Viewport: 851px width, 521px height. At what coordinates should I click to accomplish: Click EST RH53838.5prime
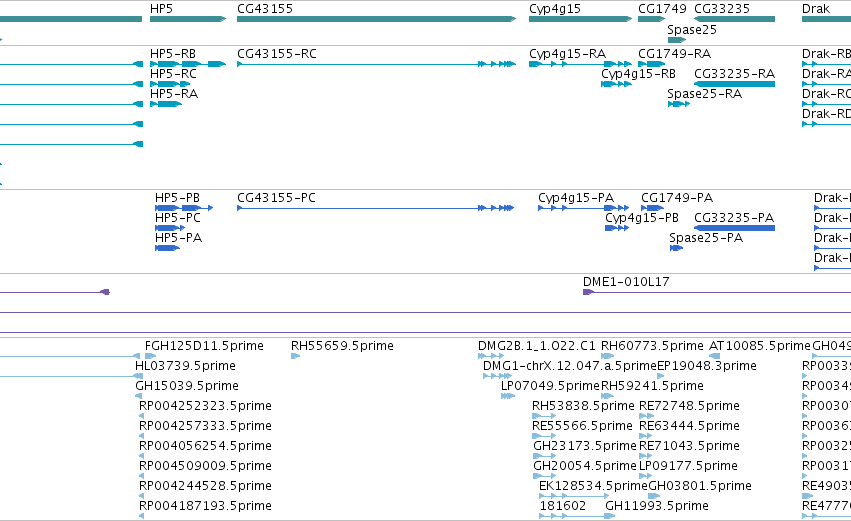544,416
